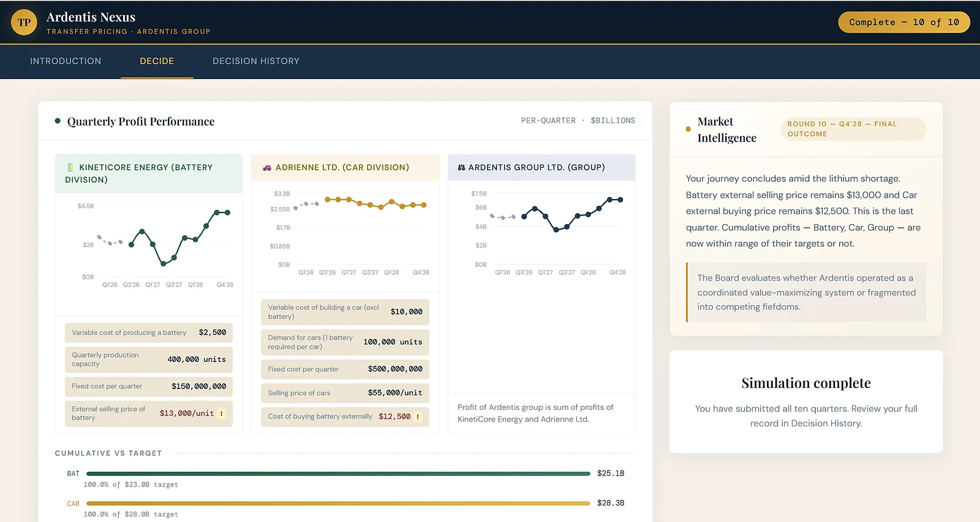Click the Complete — 10 of 10 badge
The width and height of the screenshot is (980, 522).
(904, 22)
